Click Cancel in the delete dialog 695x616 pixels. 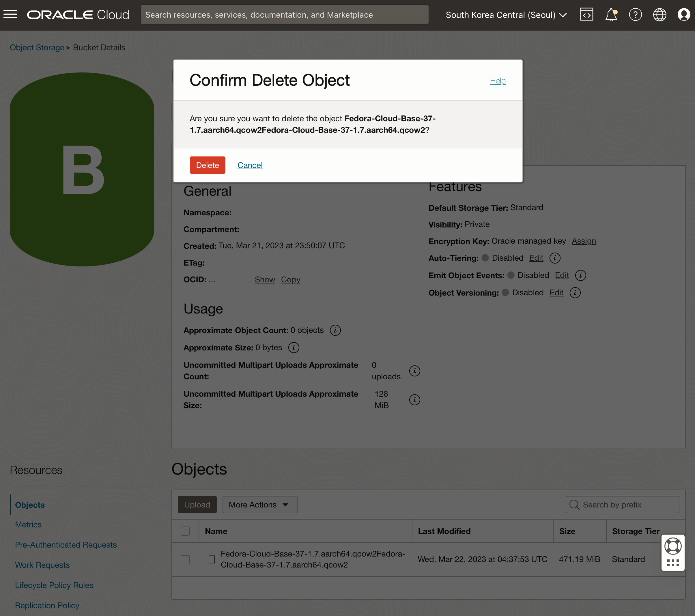(x=250, y=165)
